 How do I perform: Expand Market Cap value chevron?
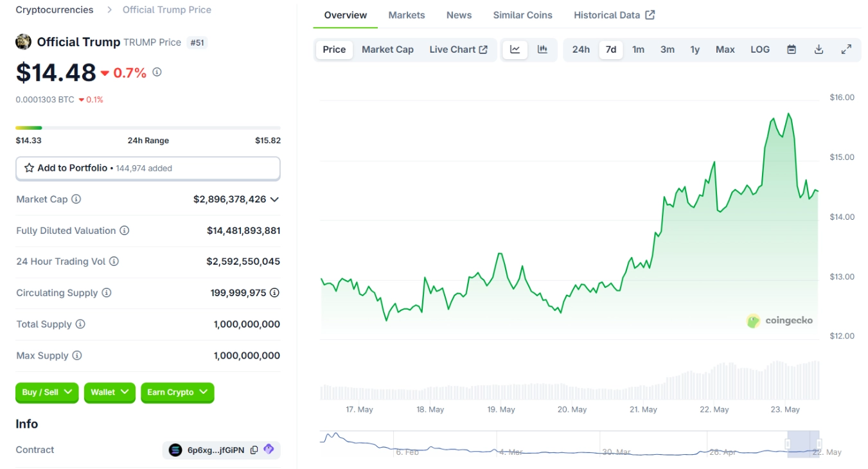[x=274, y=199]
